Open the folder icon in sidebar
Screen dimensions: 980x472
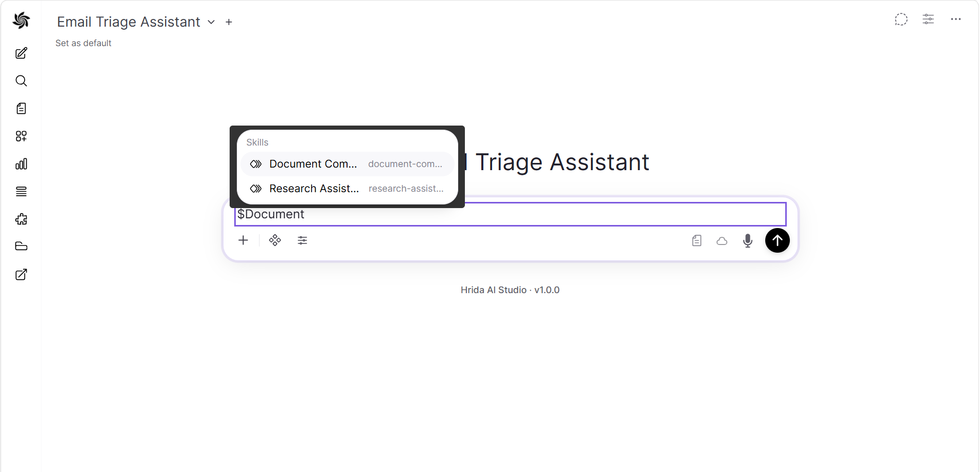(21, 247)
